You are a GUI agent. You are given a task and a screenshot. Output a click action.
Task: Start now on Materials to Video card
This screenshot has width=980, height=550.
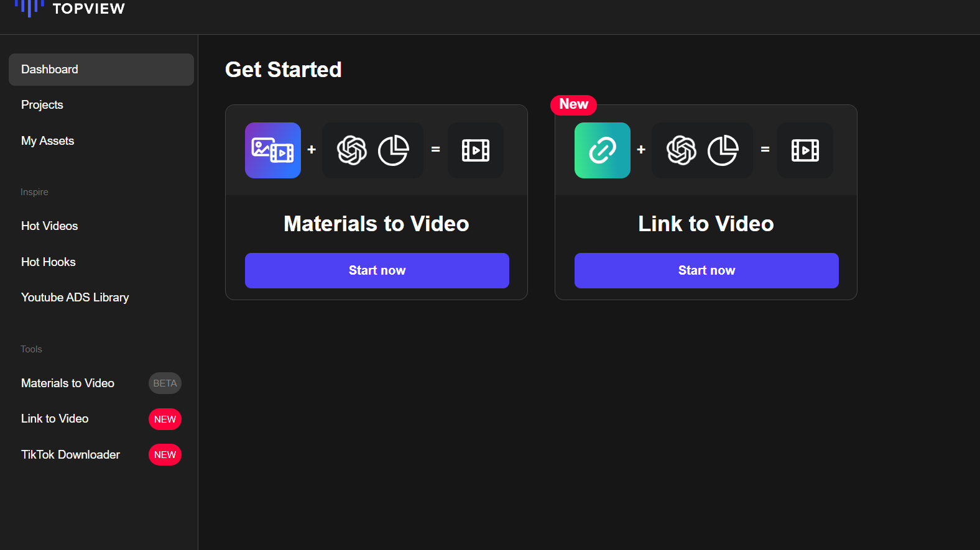point(377,270)
